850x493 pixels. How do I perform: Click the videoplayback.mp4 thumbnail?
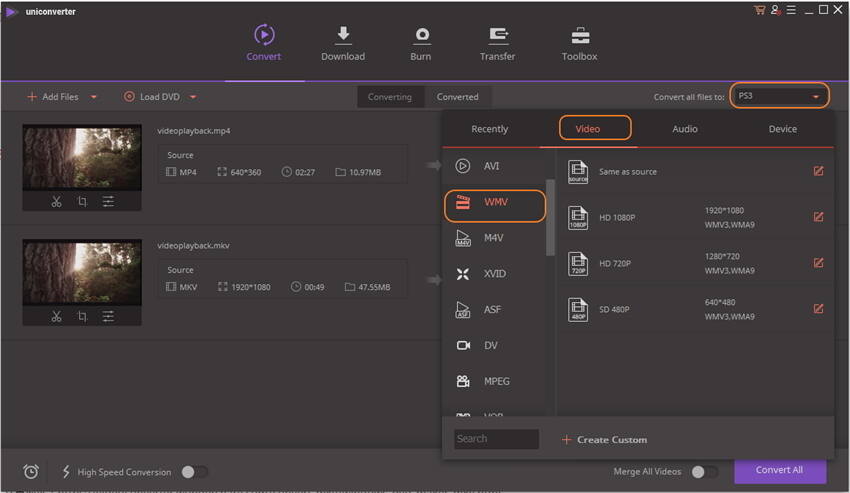tap(82, 157)
